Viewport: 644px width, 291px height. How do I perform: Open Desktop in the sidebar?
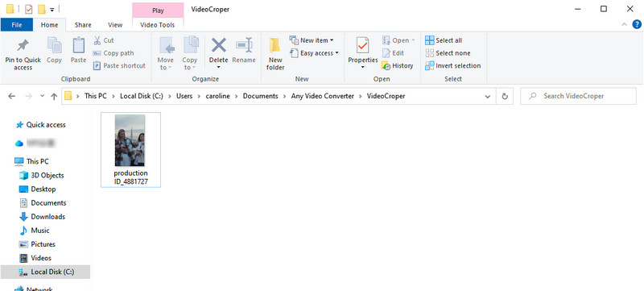click(x=37, y=189)
